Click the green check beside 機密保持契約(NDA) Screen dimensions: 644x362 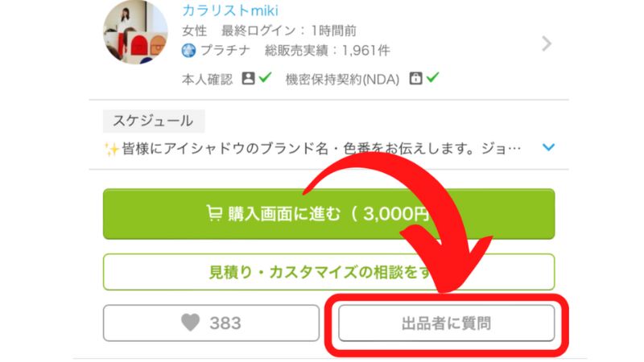point(433,76)
